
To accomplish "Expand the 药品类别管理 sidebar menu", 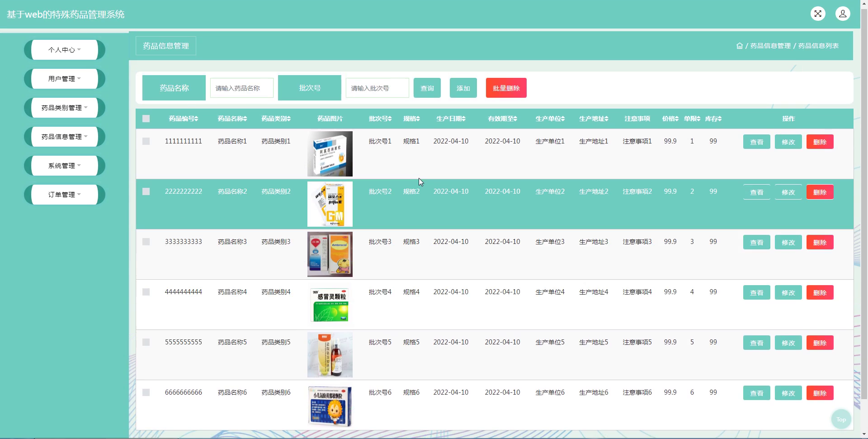I will tap(65, 108).
